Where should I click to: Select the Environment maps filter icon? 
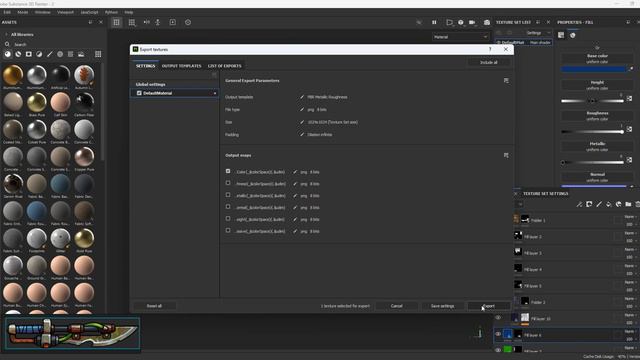click(81, 54)
